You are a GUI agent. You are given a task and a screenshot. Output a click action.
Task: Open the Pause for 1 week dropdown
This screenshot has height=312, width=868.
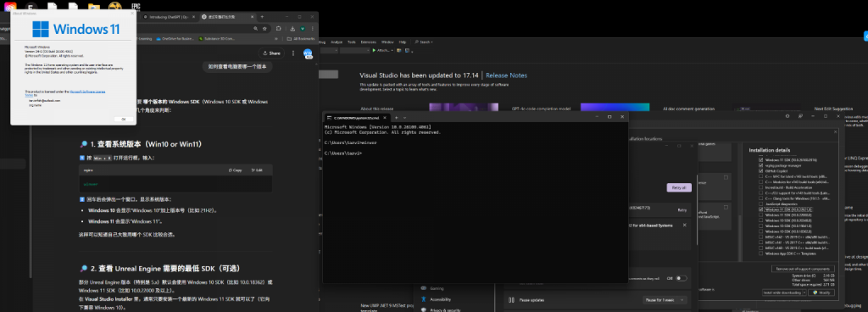(665, 300)
